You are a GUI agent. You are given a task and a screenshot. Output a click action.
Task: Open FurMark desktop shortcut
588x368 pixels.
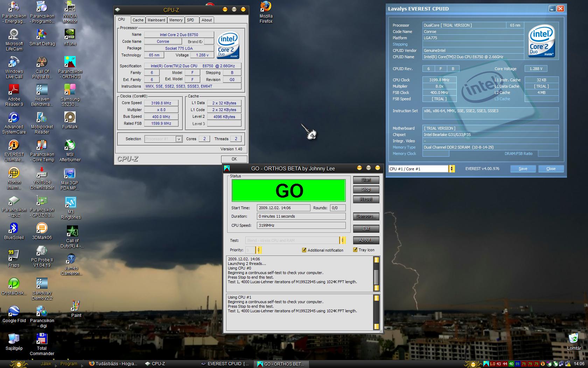tap(70, 120)
